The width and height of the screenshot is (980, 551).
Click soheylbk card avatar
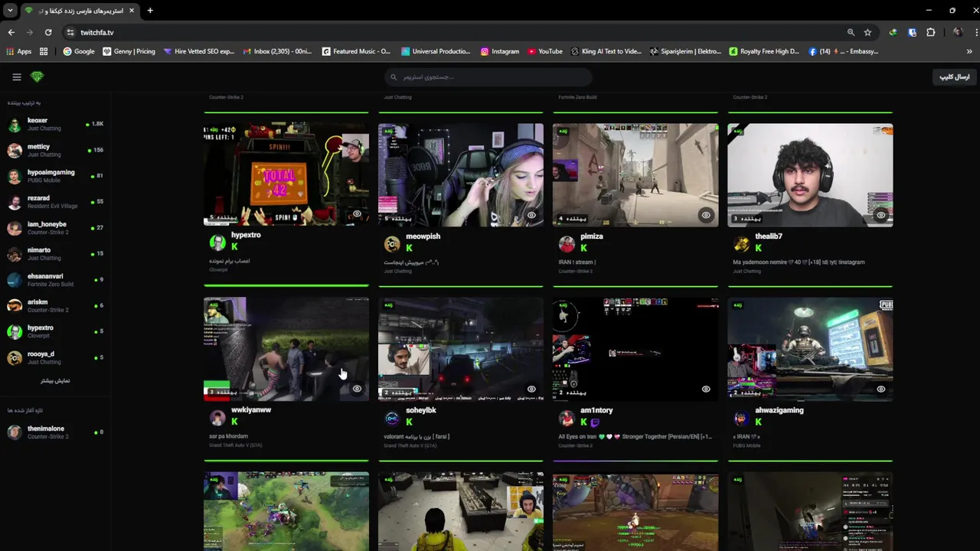click(x=392, y=418)
